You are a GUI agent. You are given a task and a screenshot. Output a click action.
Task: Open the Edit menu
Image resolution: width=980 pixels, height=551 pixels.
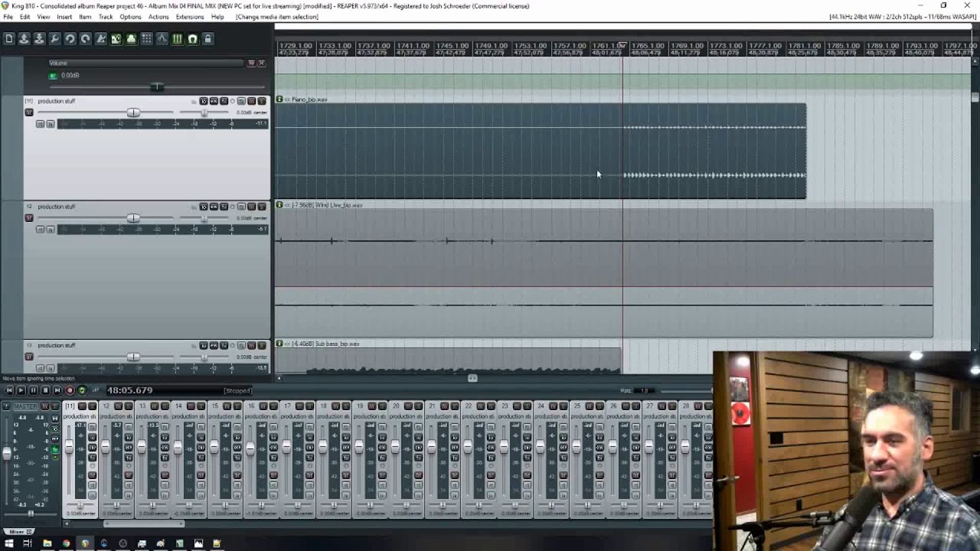[25, 17]
